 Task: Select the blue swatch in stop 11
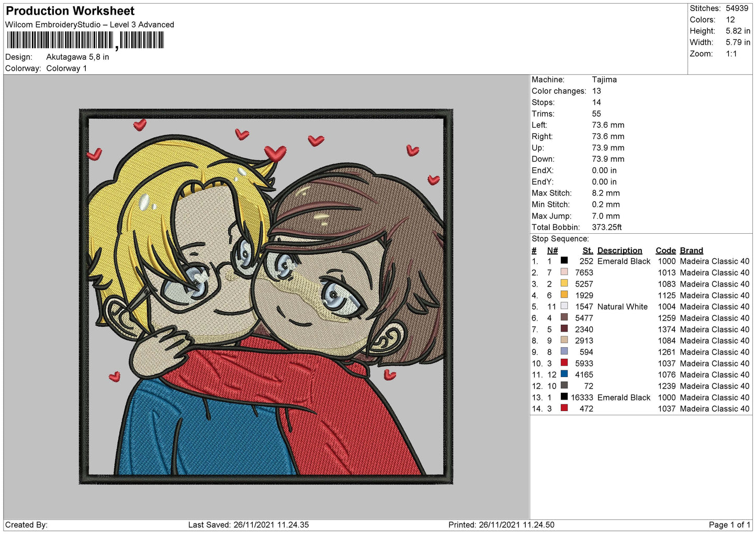[564, 374]
